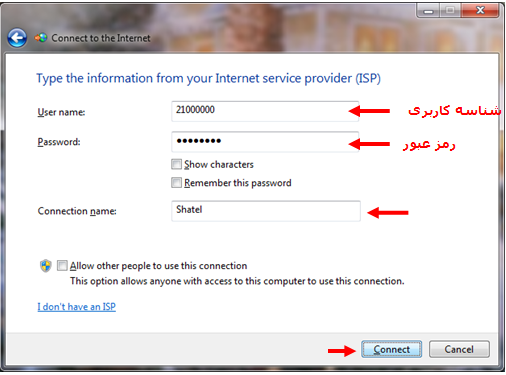Cancel the connection setup

point(459,349)
